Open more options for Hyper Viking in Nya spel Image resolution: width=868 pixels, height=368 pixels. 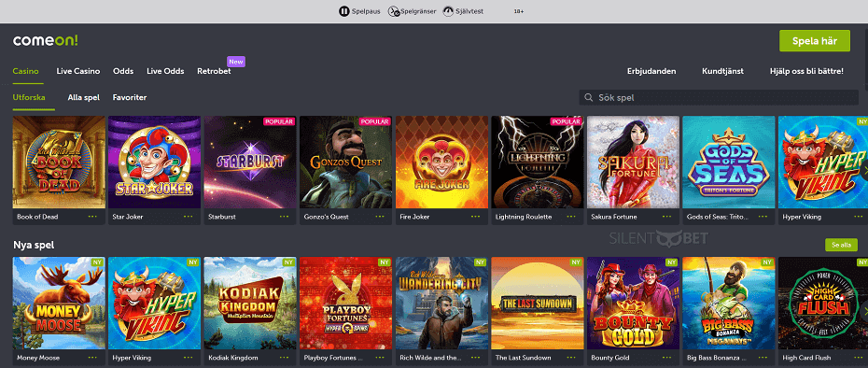pos(189,358)
